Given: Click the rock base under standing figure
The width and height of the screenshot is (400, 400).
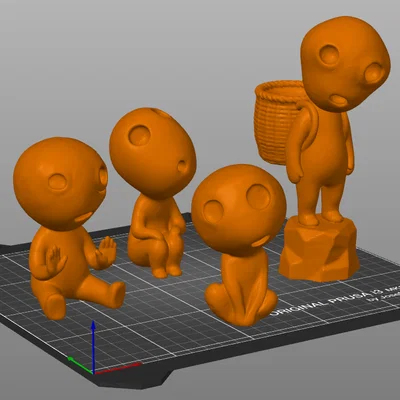Looking at the screenshot, I should (319, 248).
